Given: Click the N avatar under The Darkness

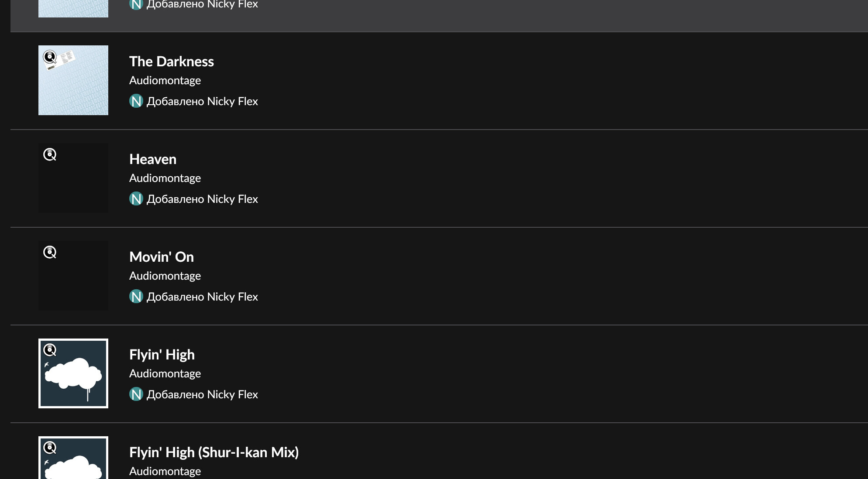Looking at the screenshot, I should point(136,101).
